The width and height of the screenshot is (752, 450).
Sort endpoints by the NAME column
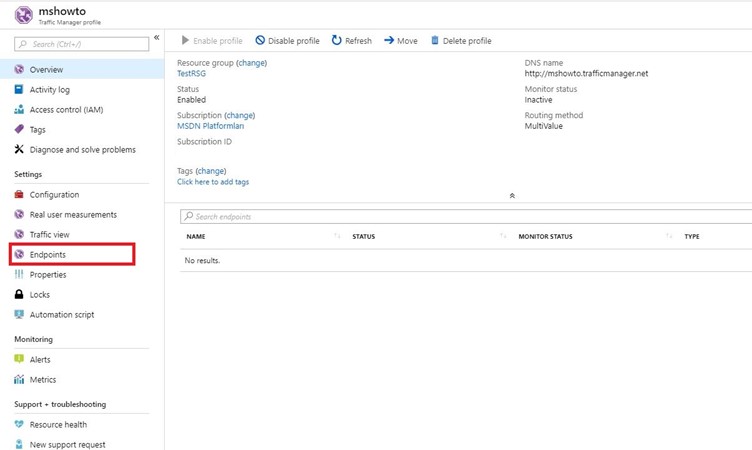click(x=196, y=237)
